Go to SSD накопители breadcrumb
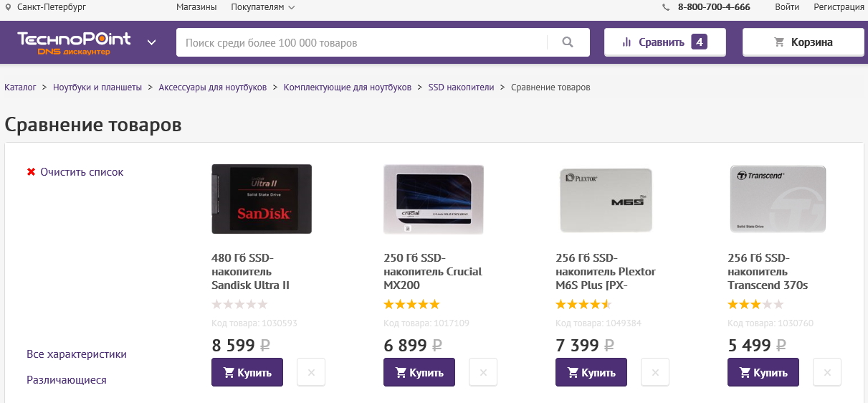 click(x=461, y=87)
